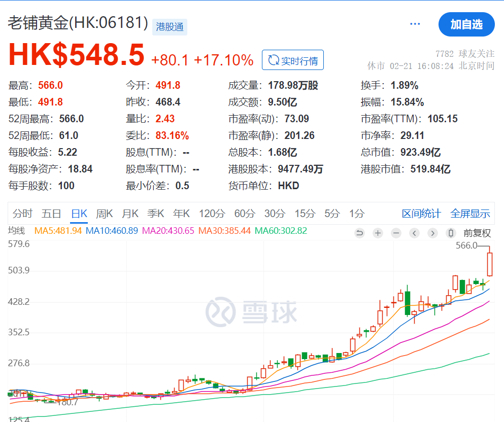Image resolution: width=504 pixels, height=422 pixels.
Task: Click the 港股通 badge next to the stock name
Action: (x=170, y=27)
